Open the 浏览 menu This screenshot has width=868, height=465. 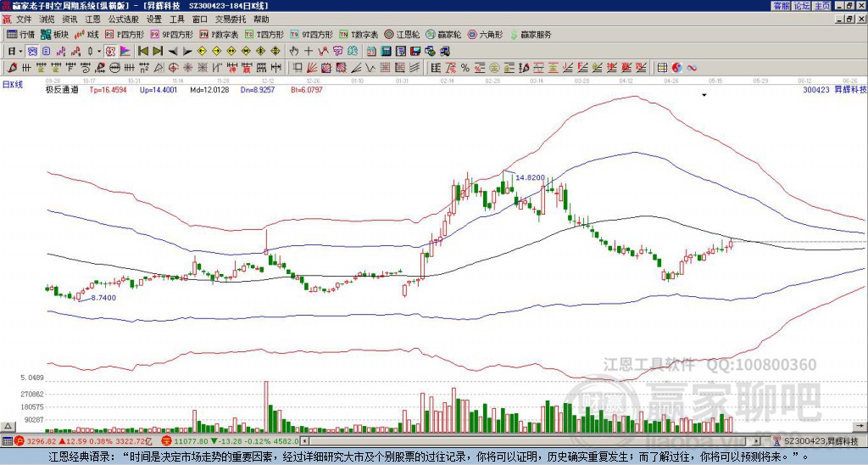47,20
